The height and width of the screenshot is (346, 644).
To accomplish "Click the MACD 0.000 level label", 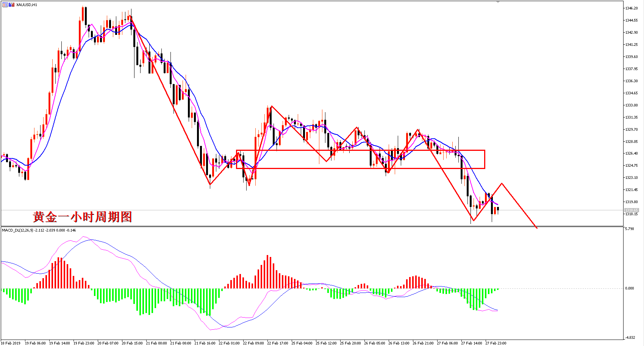I will pos(630,288).
